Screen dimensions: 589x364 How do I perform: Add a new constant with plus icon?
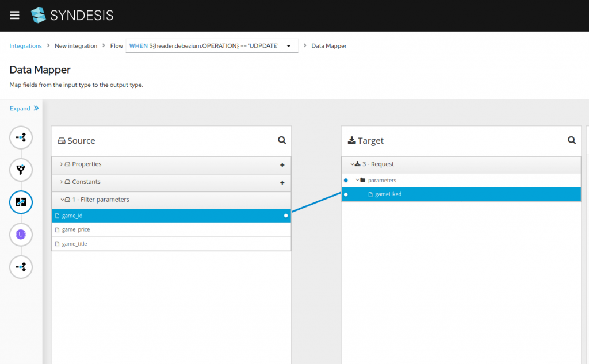pyautogui.click(x=282, y=183)
